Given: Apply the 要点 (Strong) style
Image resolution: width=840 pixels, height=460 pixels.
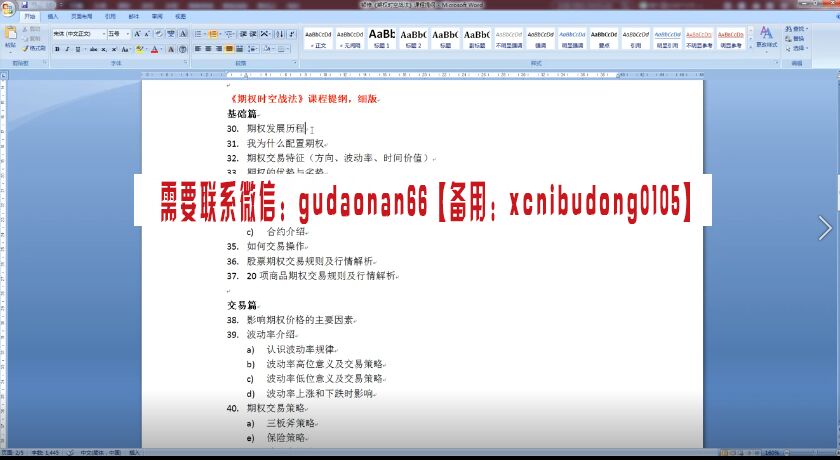Looking at the screenshot, I should pyautogui.click(x=604, y=38).
